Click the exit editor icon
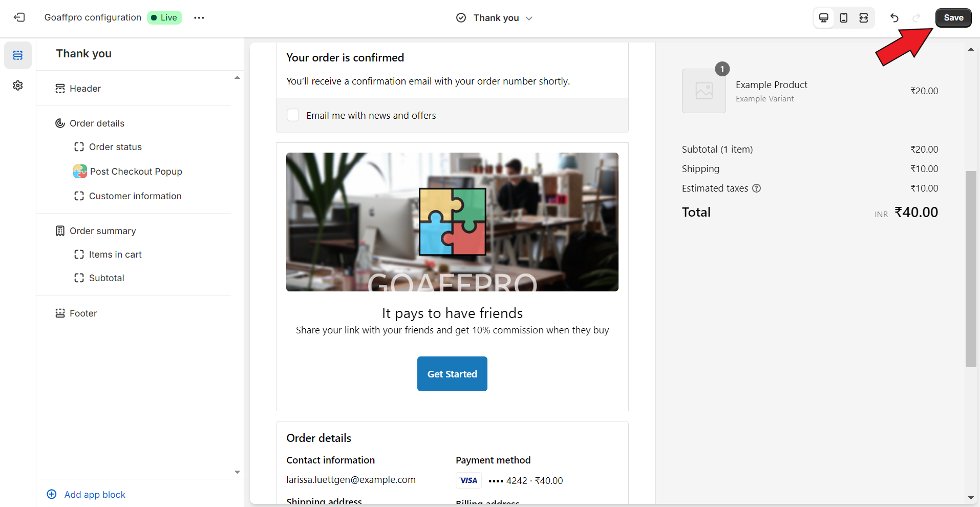 coord(19,17)
